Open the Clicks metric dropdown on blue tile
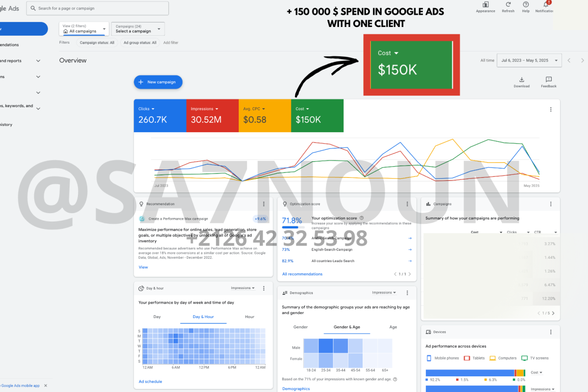 pos(147,109)
